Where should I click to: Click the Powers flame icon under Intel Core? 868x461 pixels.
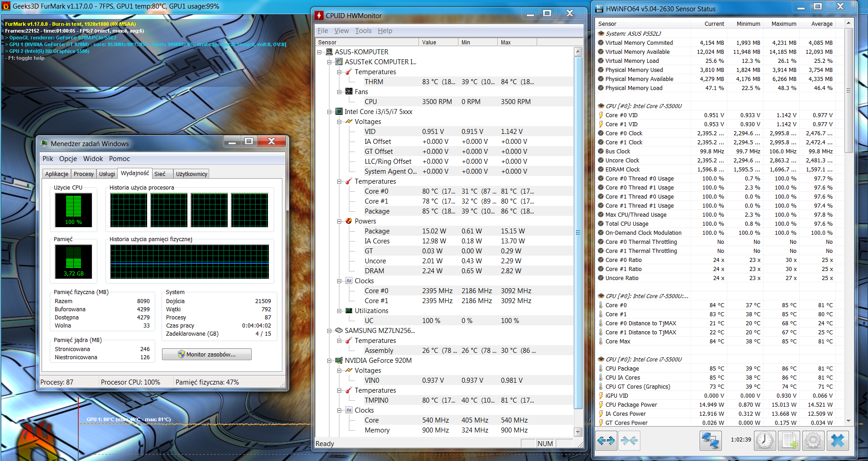349,221
